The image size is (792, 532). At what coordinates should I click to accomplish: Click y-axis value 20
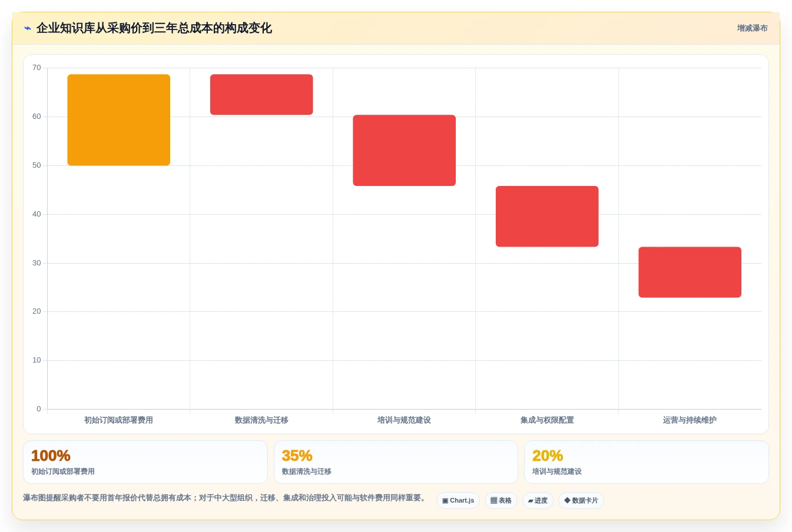pos(37,311)
